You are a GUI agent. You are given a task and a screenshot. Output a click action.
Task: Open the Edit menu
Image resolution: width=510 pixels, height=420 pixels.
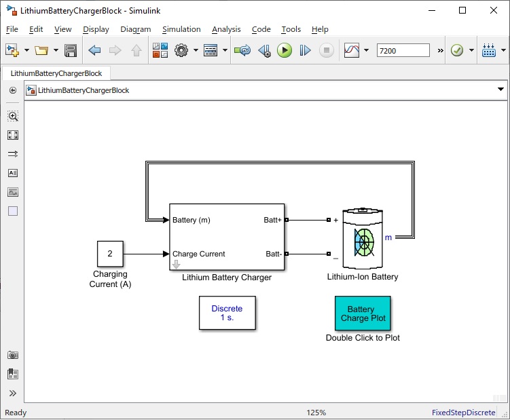click(x=36, y=29)
